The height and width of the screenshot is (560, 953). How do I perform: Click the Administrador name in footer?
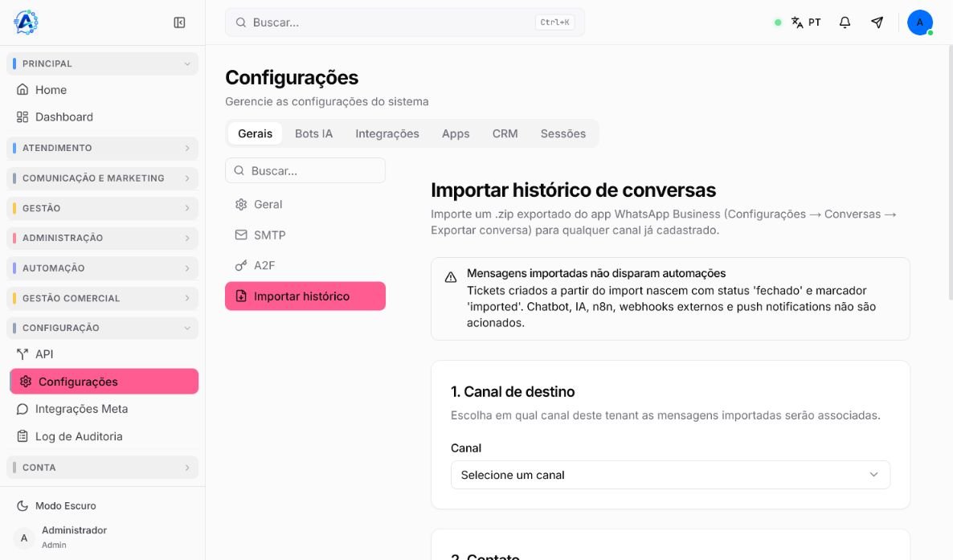pyautogui.click(x=74, y=530)
